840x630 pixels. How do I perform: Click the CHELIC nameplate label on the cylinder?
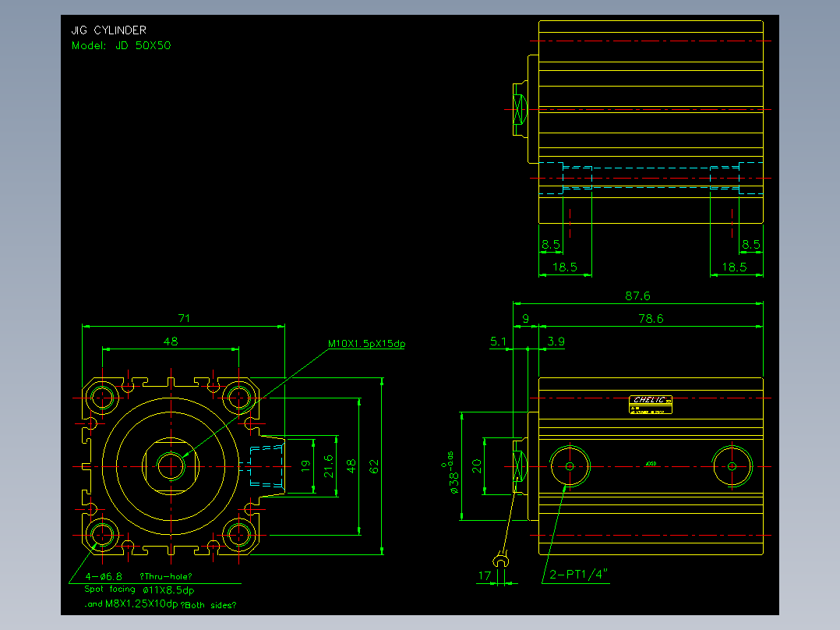tap(651, 405)
